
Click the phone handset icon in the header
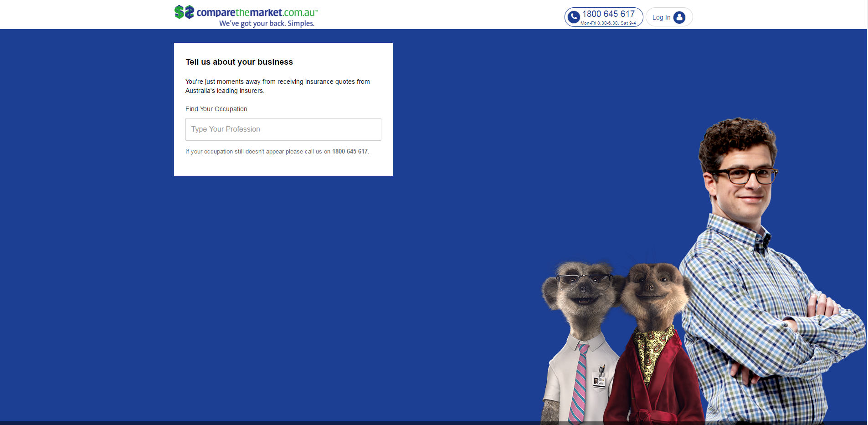(x=574, y=17)
